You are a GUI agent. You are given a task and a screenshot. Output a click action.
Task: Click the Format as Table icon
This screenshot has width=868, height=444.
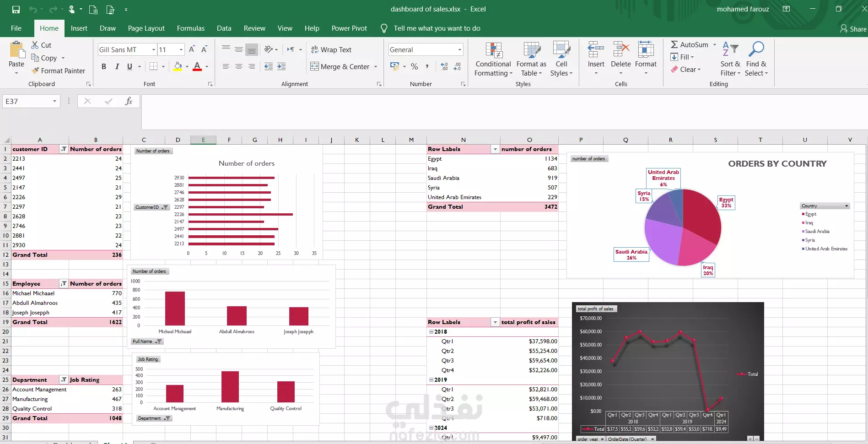click(532, 50)
